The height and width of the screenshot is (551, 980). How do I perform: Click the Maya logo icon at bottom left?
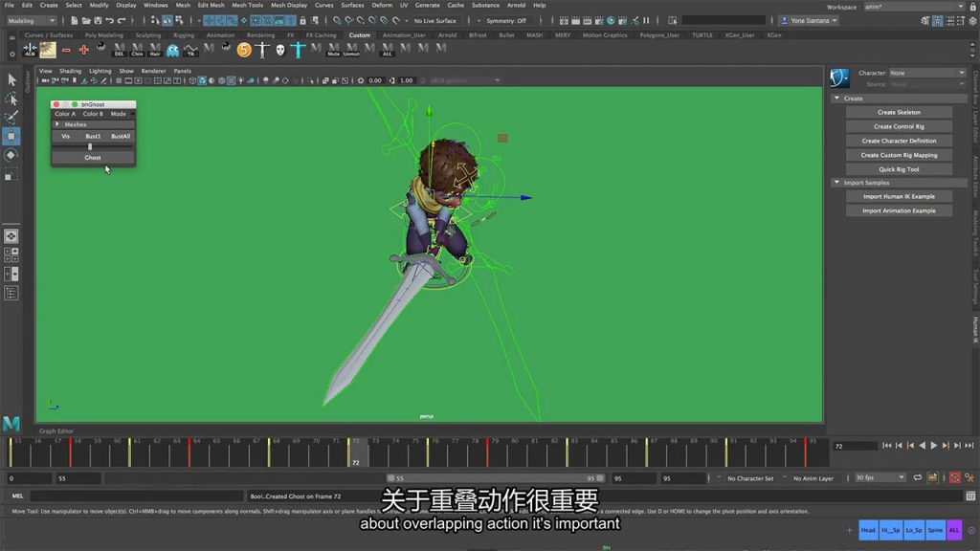[11, 424]
